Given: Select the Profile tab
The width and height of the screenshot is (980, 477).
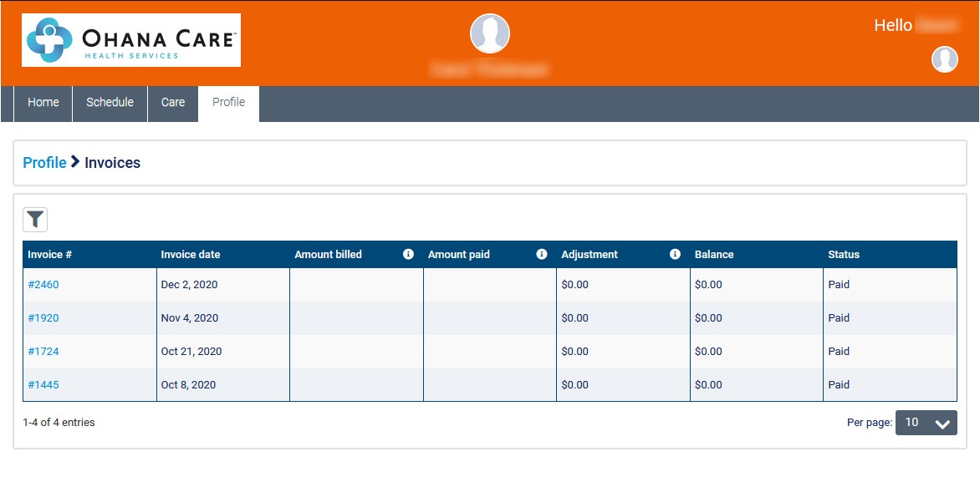Looking at the screenshot, I should point(228,103).
